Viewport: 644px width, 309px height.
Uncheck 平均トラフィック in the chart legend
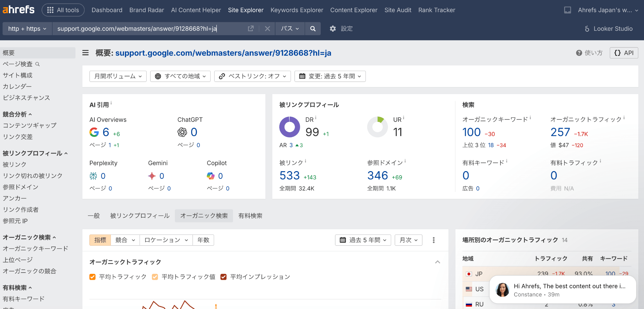pyautogui.click(x=92, y=277)
